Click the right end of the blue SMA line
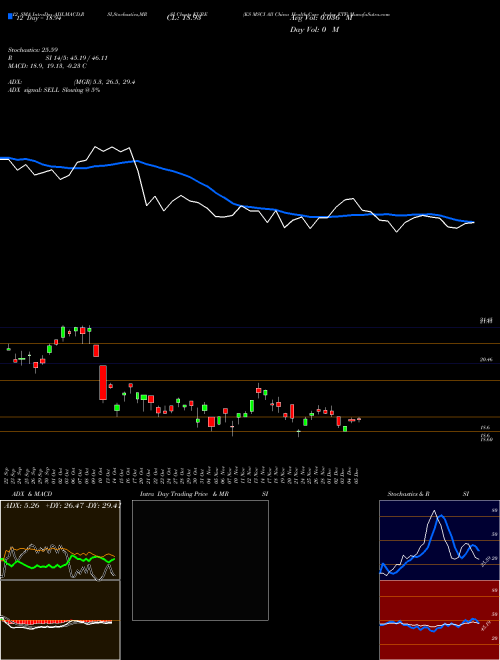 pyautogui.click(x=473, y=222)
